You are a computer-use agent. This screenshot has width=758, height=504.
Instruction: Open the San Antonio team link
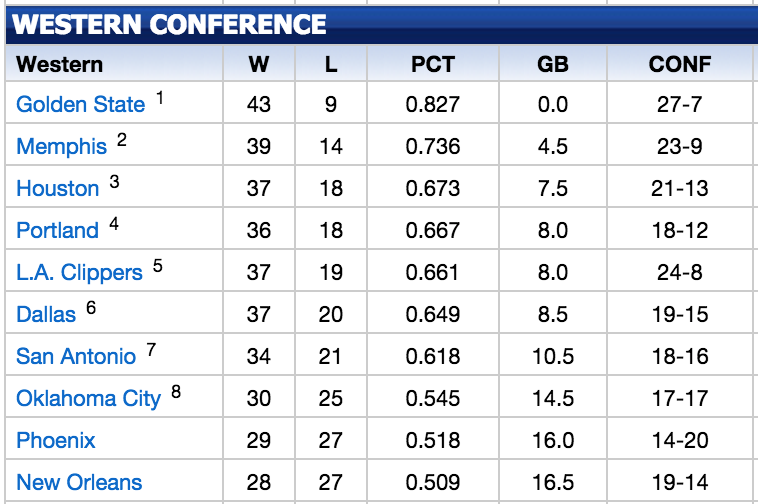[76, 357]
